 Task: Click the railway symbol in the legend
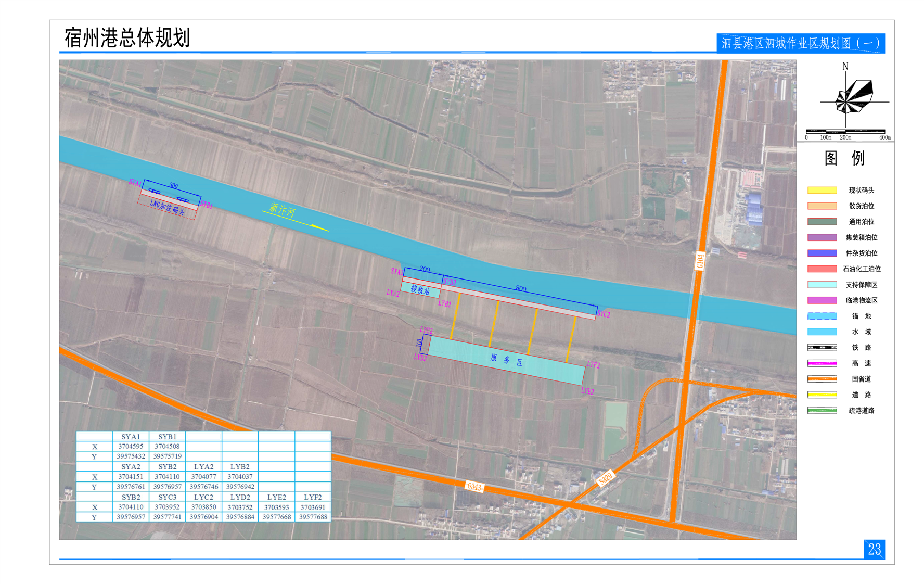coord(822,347)
